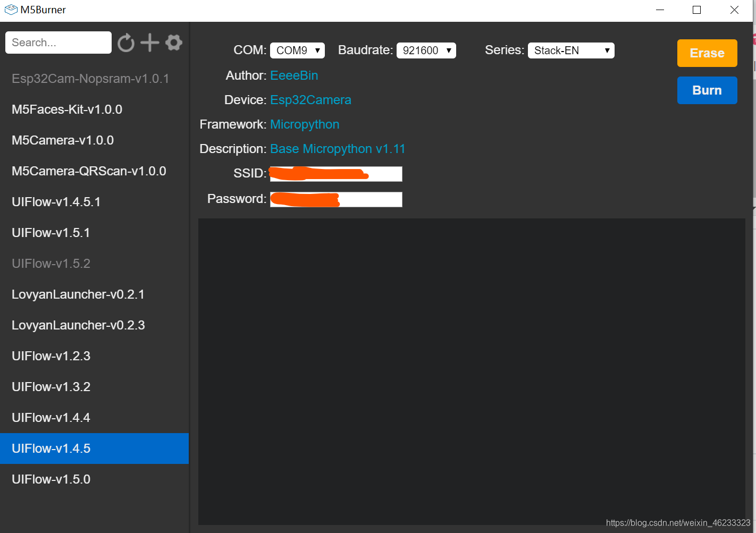Select M5Faces-Kit-v1.0.0 in the list
The height and width of the screenshot is (533, 756).
(x=95, y=109)
